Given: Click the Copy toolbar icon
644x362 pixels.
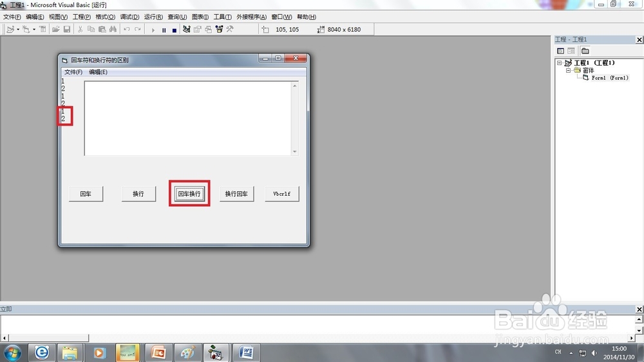Looking at the screenshot, I should tap(91, 30).
